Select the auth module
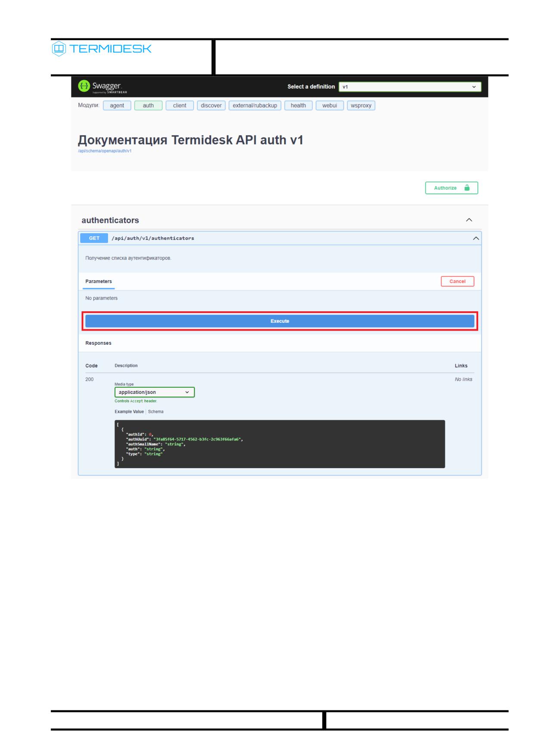The image size is (534, 756). pos(148,106)
